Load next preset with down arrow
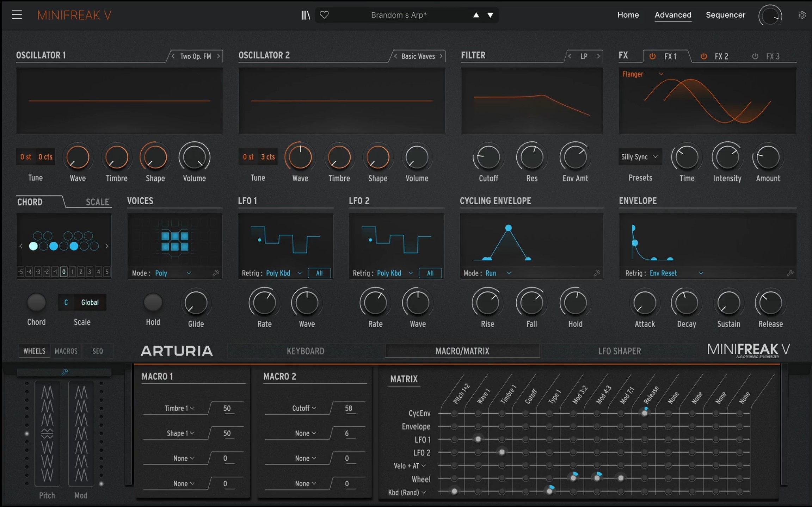This screenshot has height=507, width=812. (x=490, y=15)
